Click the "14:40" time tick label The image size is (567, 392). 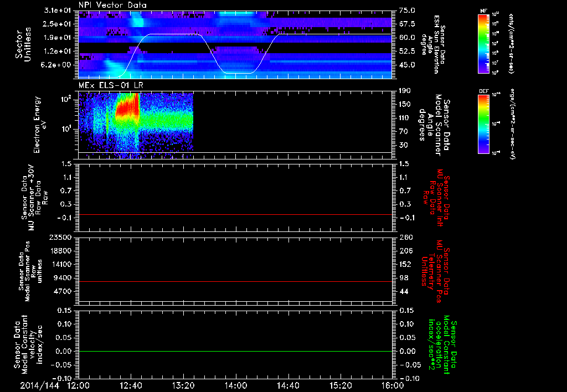288,385
